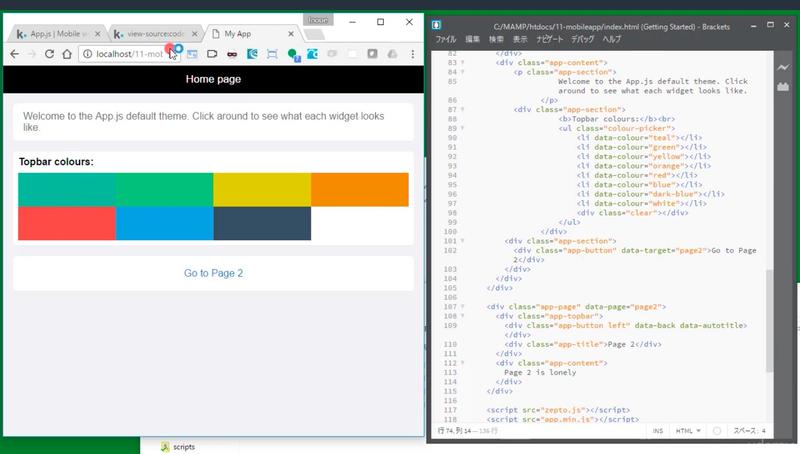The width and height of the screenshot is (800, 454).
Task: Pick the blue topbar colour
Action: click(x=164, y=223)
